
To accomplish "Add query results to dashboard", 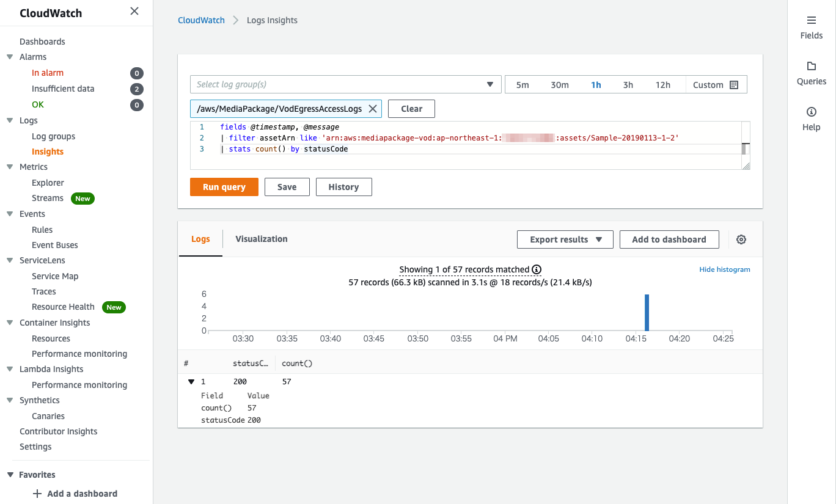I will 669,239.
